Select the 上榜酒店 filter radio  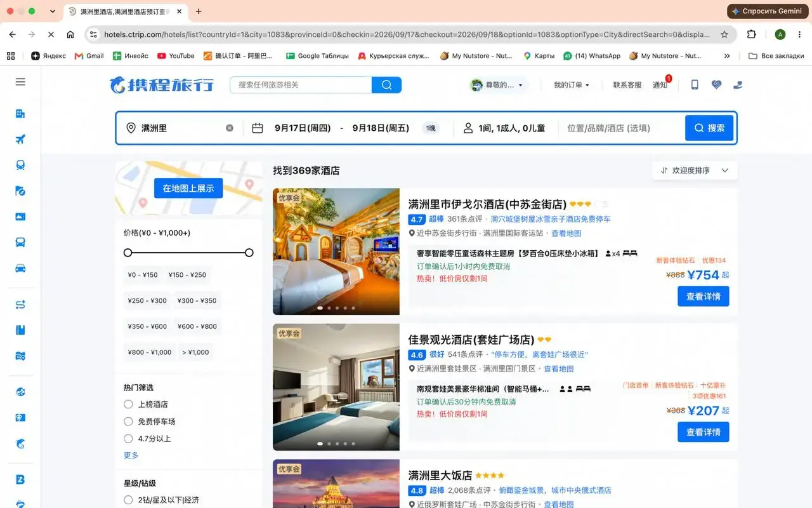pos(128,404)
